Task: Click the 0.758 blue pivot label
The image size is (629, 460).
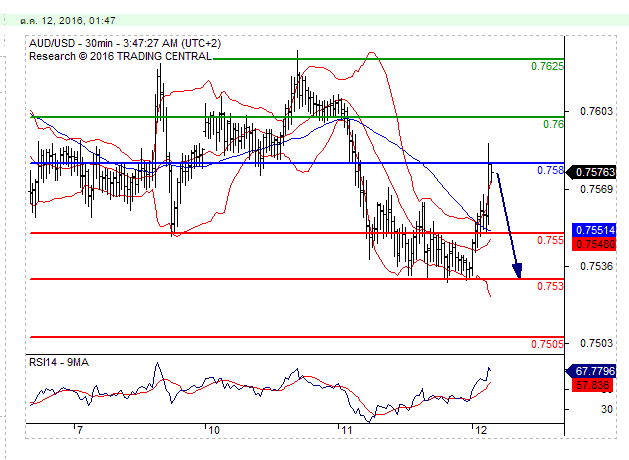Action: point(550,170)
